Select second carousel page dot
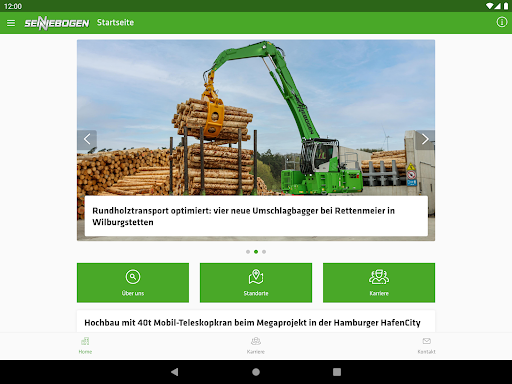The image size is (512, 384). (256, 252)
